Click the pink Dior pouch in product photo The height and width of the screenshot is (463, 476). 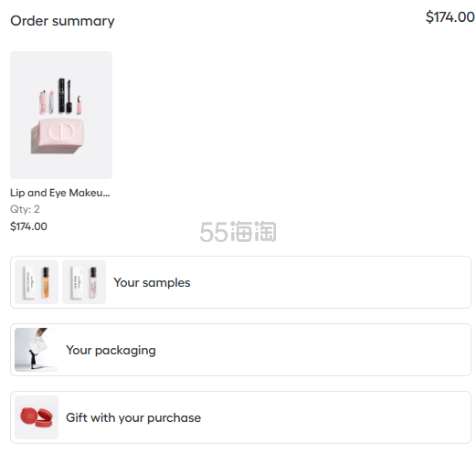pos(58,136)
